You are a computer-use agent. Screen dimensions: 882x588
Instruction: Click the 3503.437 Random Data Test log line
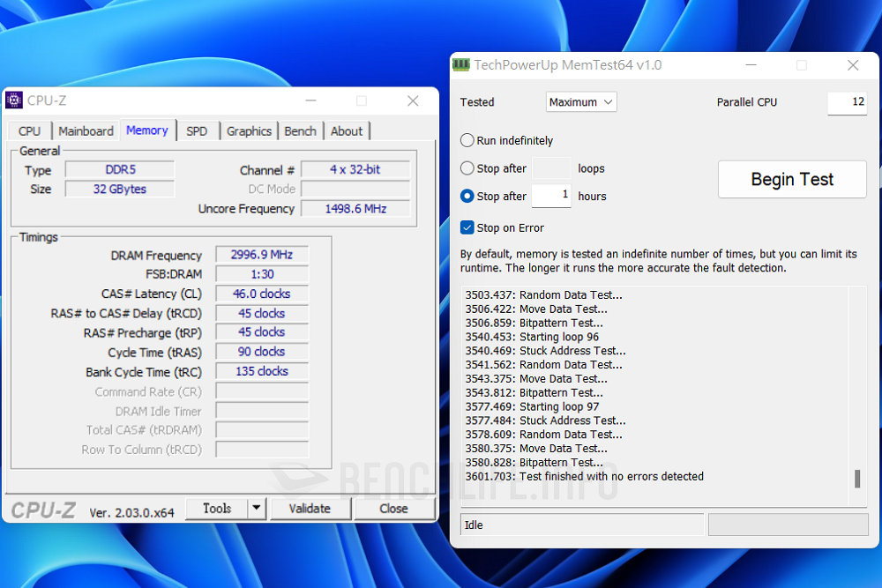click(x=544, y=295)
